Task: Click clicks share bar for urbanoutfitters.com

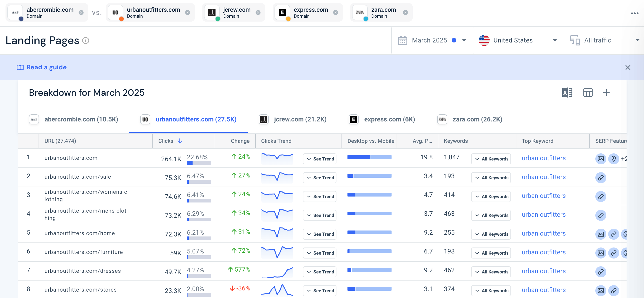Action: click(199, 163)
